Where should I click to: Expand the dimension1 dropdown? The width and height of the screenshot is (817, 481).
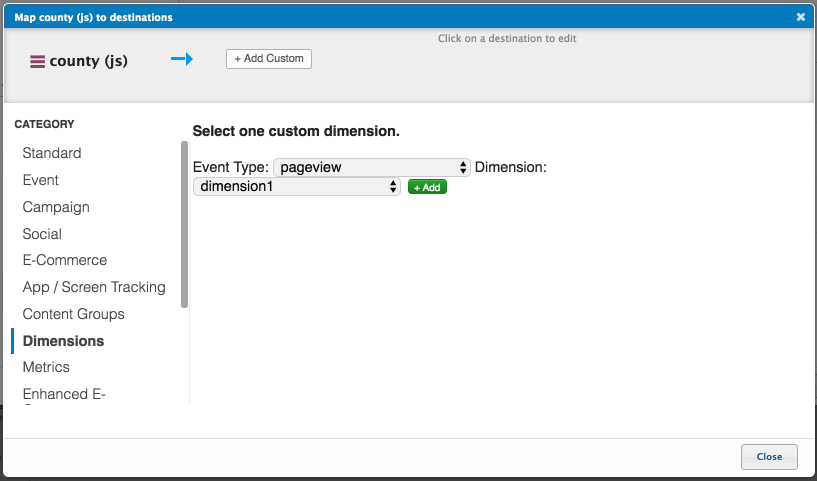[297, 187]
